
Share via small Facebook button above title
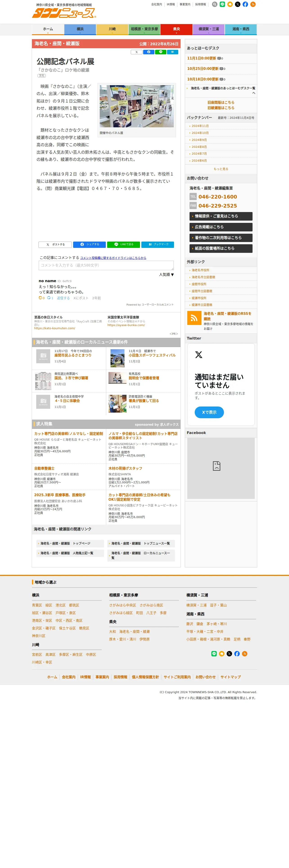pos(148,52)
